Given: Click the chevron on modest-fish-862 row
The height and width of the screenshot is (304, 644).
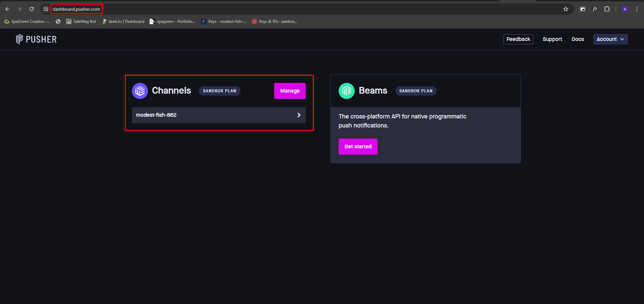Looking at the screenshot, I should [299, 115].
